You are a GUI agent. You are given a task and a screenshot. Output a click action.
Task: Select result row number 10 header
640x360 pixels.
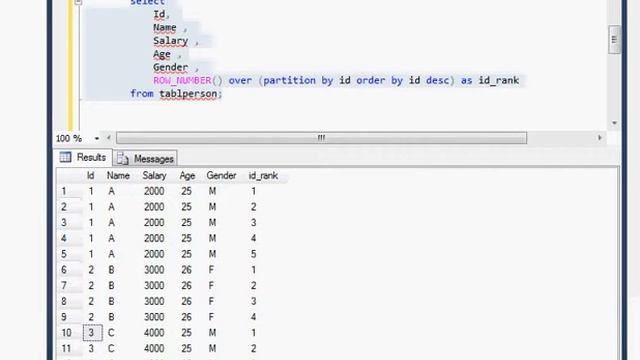(x=69, y=333)
